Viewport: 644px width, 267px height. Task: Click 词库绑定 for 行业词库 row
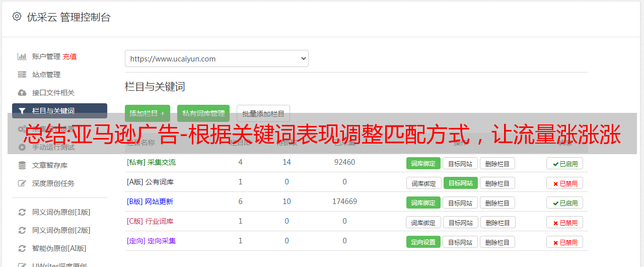click(x=423, y=222)
